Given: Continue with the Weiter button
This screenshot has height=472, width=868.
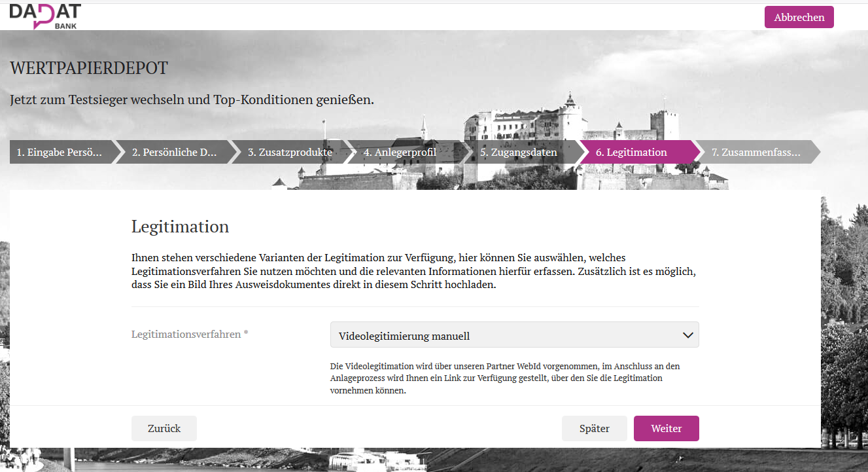Looking at the screenshot, I should pos(666,429).
